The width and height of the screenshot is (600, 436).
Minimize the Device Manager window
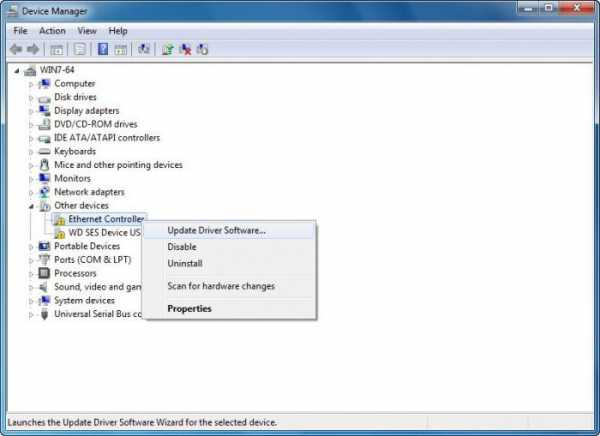tap(528, 8)
